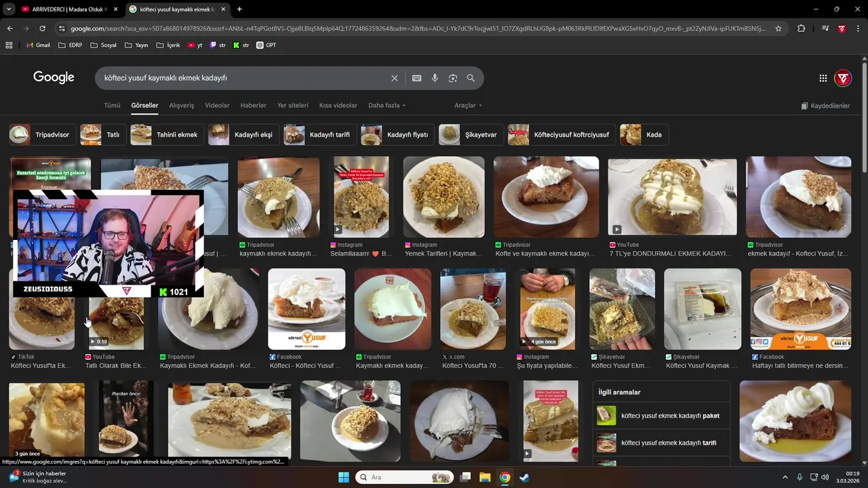
Task: Focus the Google search input field
Action: pyautogui.click(x=244, y=78)
